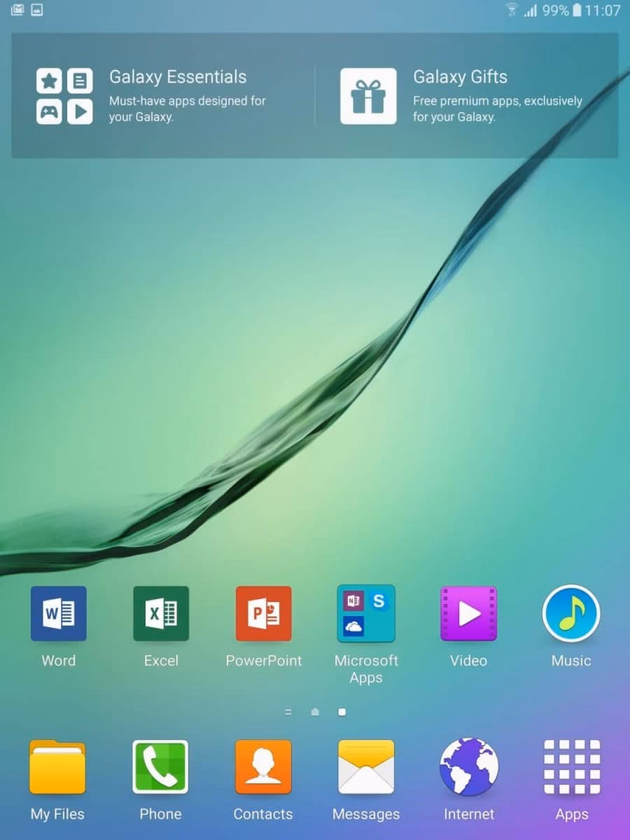
Task: Open the Music app
Action: [x=571, y=614]
